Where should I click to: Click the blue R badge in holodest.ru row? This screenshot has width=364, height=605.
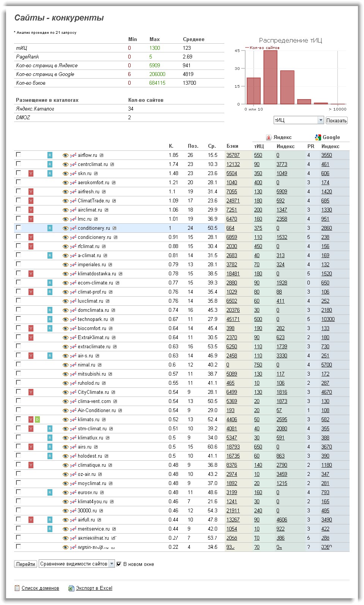tap(50, 456)
